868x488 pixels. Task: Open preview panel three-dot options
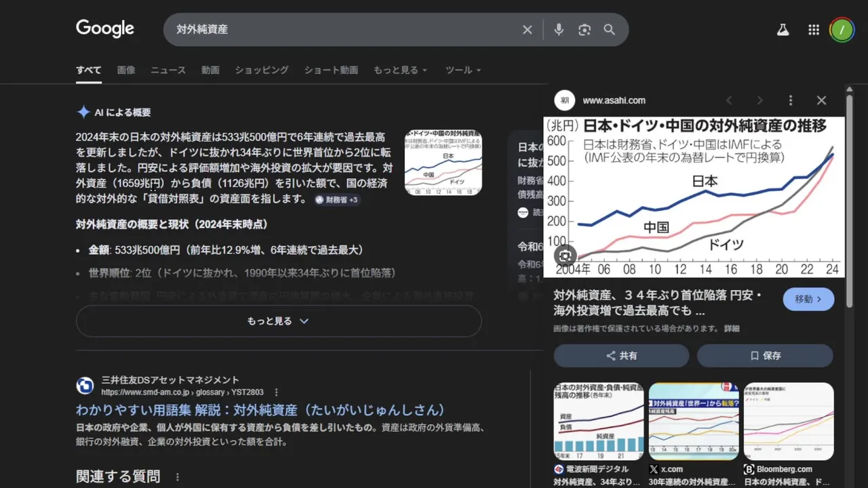pyautogui.click(x=790, y=100)
